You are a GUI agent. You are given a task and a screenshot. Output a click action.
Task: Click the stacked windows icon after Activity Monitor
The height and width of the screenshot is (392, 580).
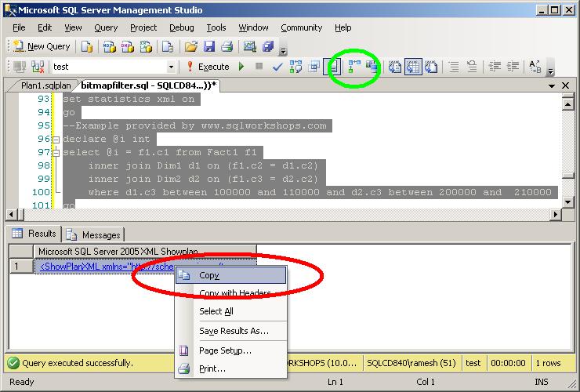click(268, 46)
